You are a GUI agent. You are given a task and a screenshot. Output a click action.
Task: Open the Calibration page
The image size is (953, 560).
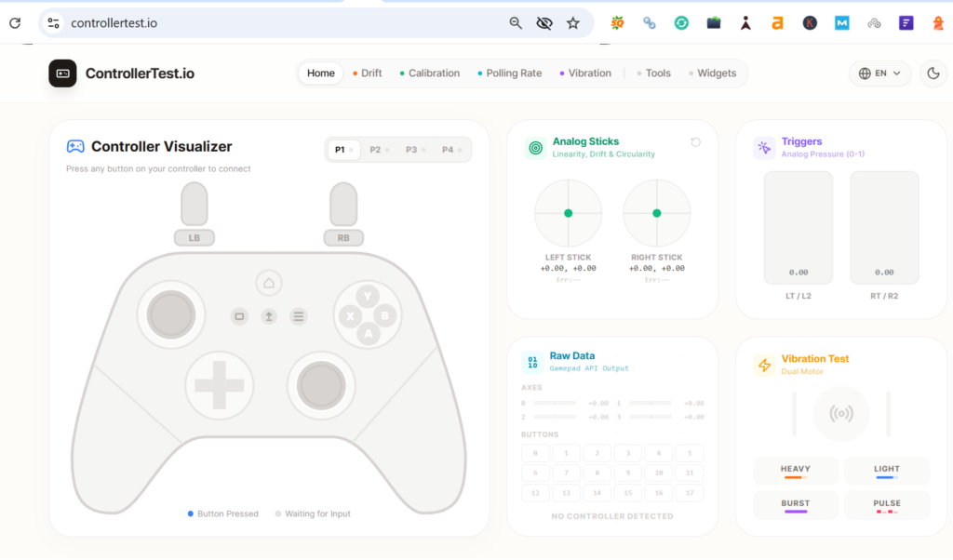pyautogui.click(x=430, y=73)
